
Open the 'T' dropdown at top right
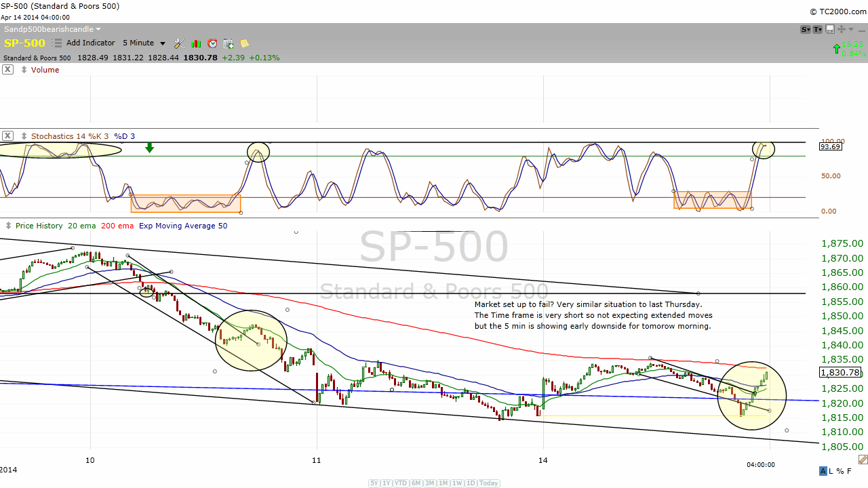click(x=818, y=29)
